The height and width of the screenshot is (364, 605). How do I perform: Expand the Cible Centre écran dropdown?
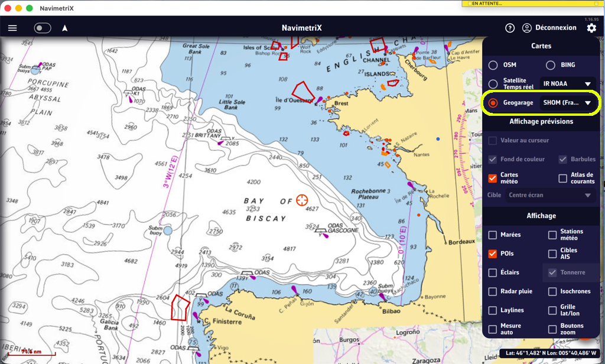pyautogui.click(x=549, y=195)
